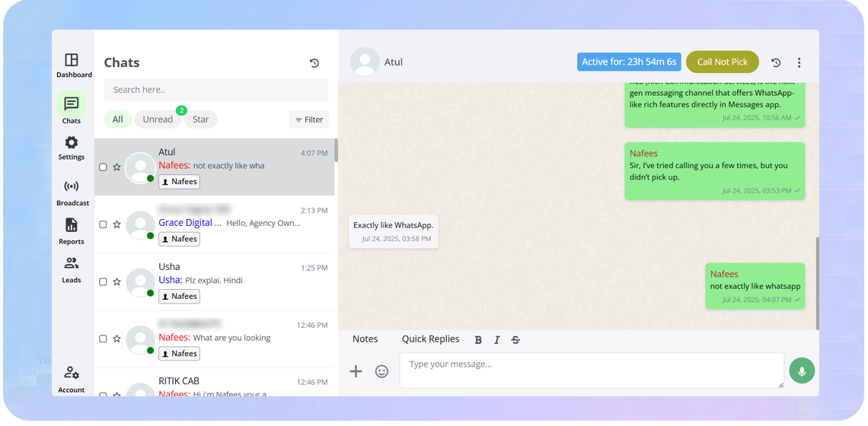
Task: Open three-dot menu in chat header
Action: click(x=799, y=62)
